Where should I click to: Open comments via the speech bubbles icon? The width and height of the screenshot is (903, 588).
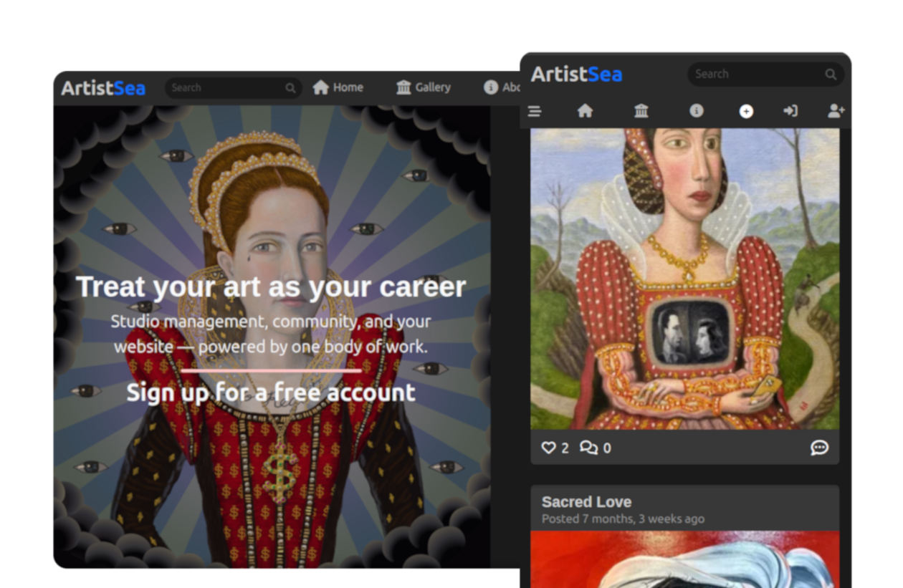588,448
